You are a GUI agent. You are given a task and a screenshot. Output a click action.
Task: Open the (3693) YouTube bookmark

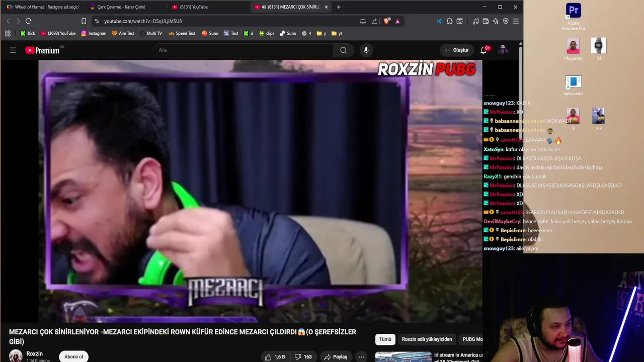[x=58, y=34]
